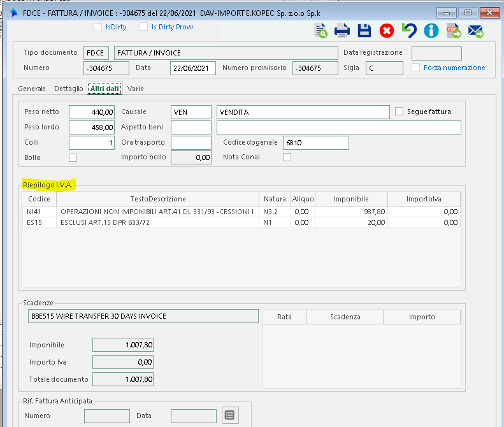Click Numero field showing -304675
Viewport: 504px width, 427px height.
(x=106, y=68)
